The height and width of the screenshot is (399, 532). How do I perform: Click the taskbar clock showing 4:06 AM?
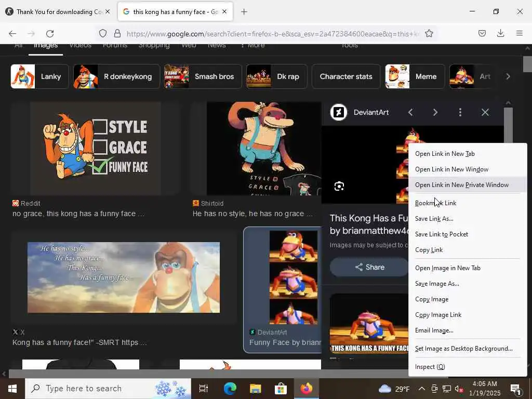pyautogui.click(x=485, y=389)
